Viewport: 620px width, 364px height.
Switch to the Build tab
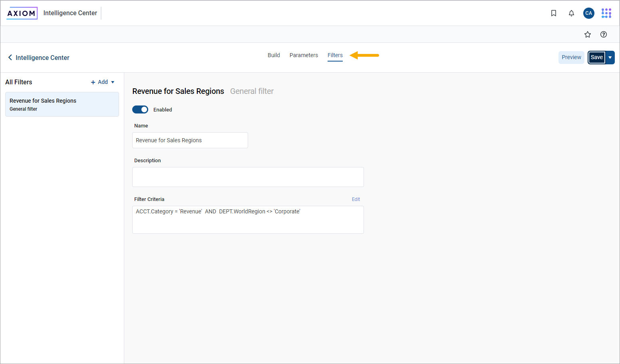tap(274, 55)
